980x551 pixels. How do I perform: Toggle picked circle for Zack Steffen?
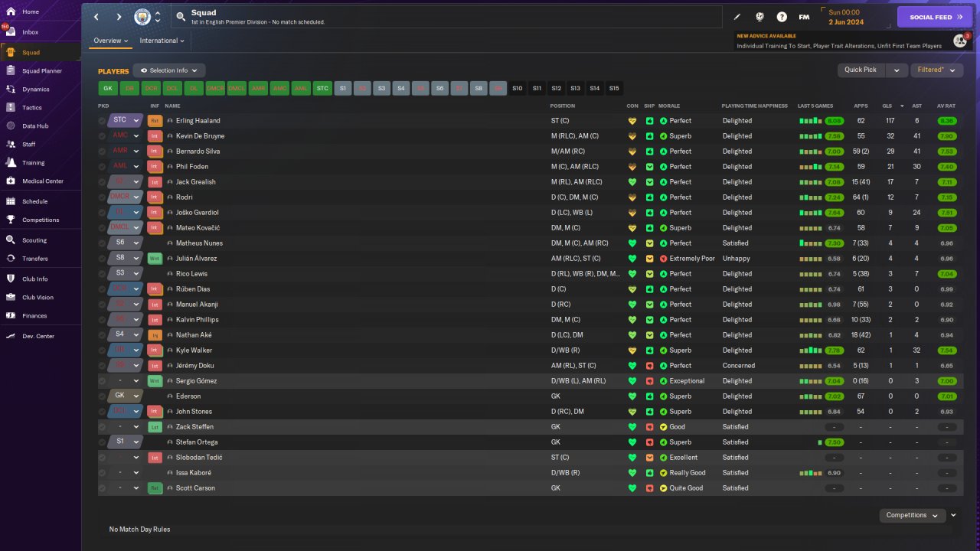102,427
